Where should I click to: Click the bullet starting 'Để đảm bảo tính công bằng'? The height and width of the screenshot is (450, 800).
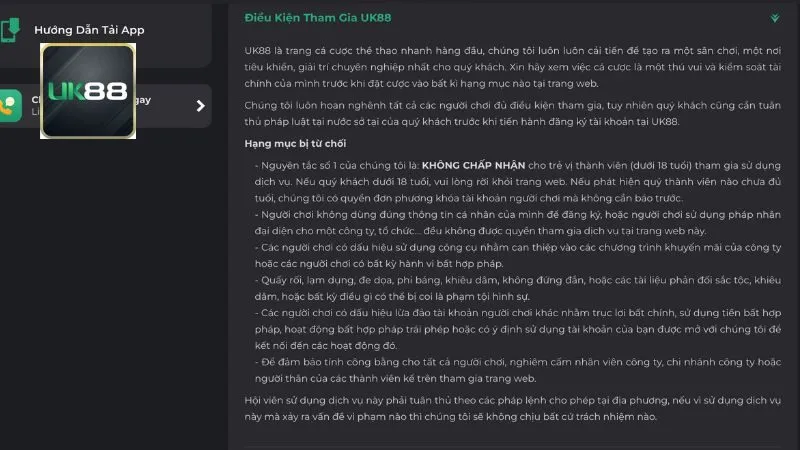(x=510, y=371)
